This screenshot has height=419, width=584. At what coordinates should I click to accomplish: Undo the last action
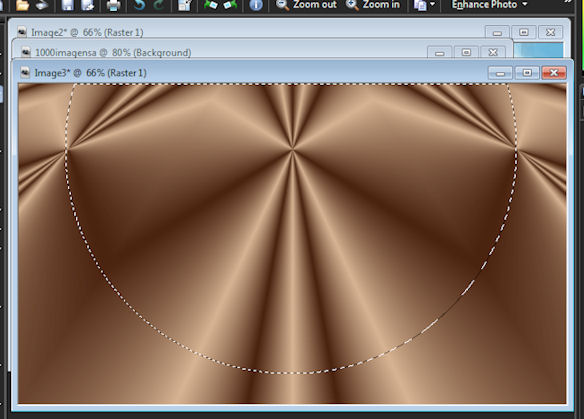pyautogui.click(x=139, y=5)
